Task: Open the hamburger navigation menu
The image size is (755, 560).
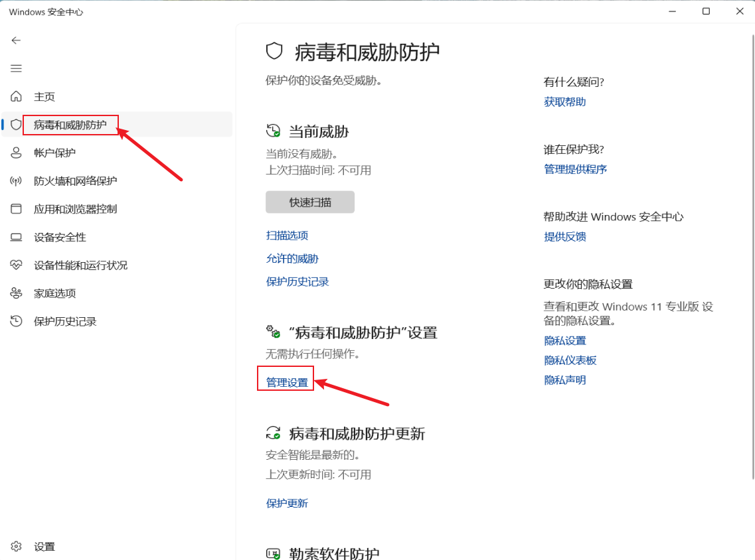Action: pyautogui.click(x=16, y=68)
